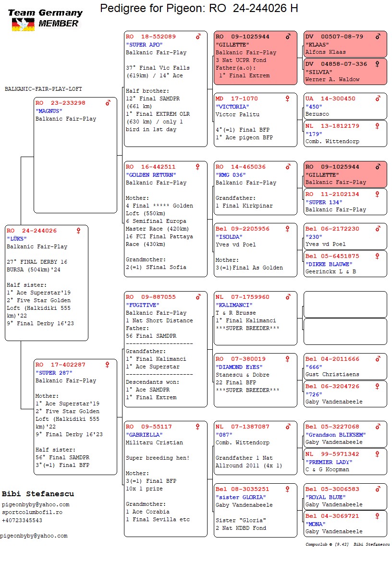Click male symbol on KMG 036 card

288,167
